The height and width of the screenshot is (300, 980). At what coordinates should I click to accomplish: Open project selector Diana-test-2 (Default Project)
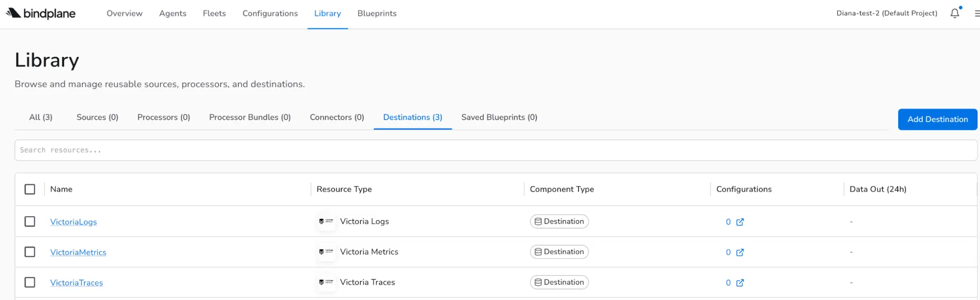(x=886, y=13)
